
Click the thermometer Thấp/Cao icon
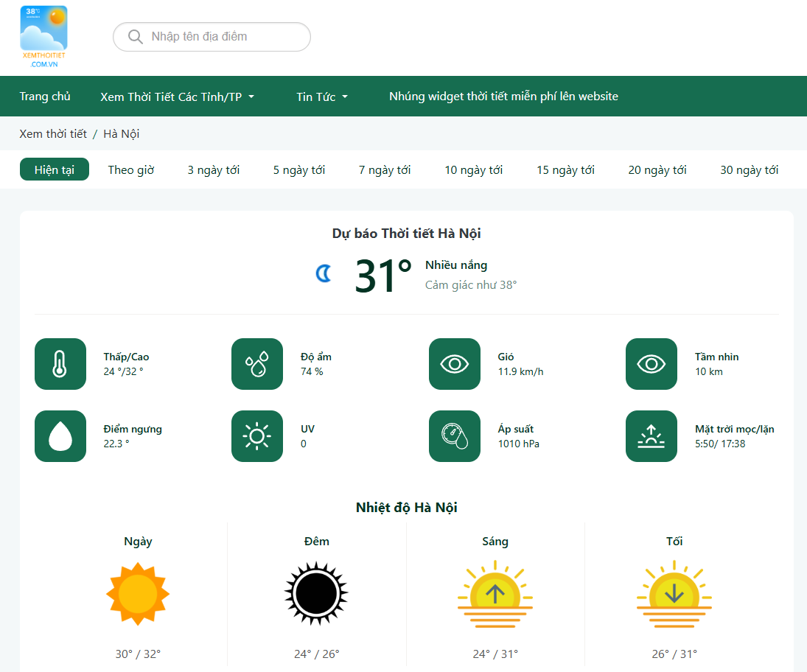point(60,364)
